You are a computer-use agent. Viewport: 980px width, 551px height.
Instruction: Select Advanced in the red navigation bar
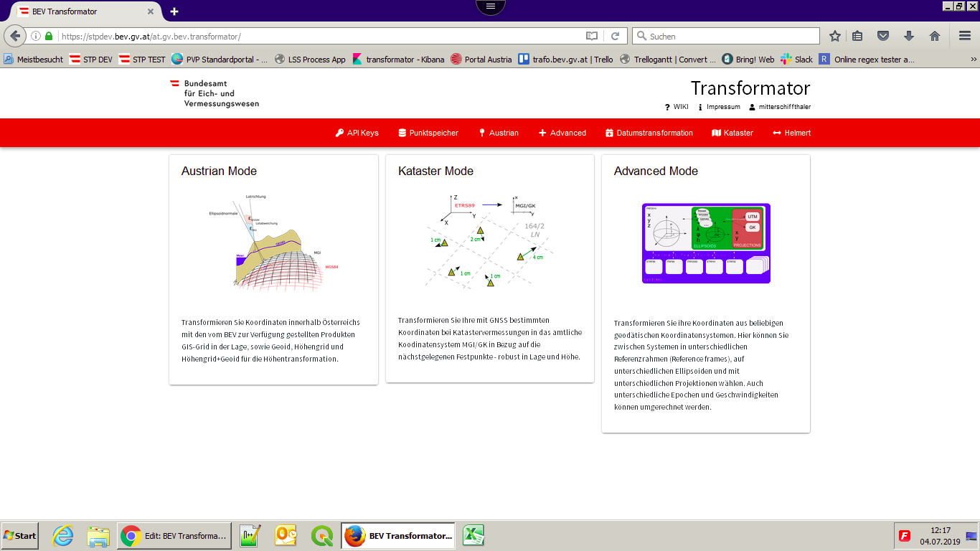pos(562,133)
